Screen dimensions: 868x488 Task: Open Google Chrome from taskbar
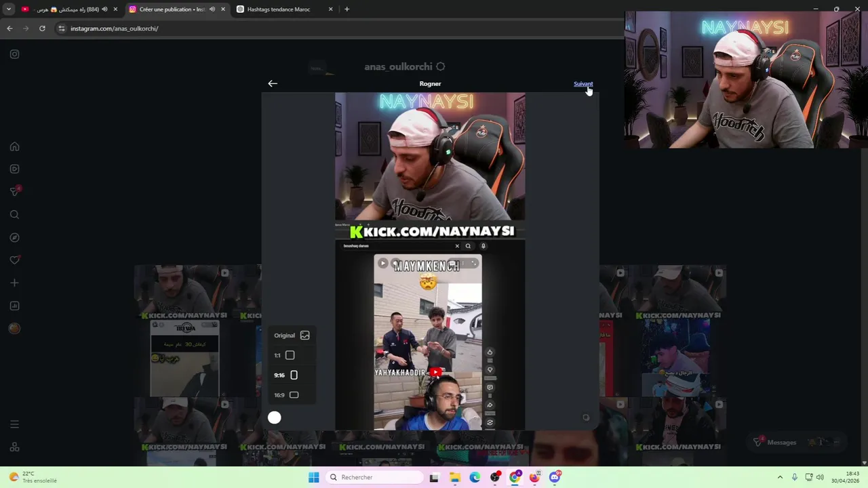pos(515,477)
